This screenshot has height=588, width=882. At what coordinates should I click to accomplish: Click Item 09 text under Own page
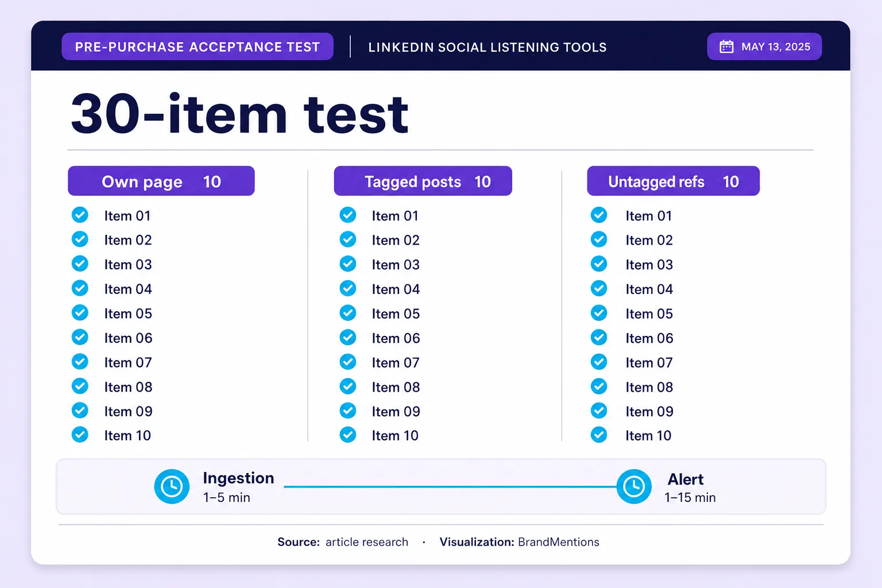(x=128, y=411)
